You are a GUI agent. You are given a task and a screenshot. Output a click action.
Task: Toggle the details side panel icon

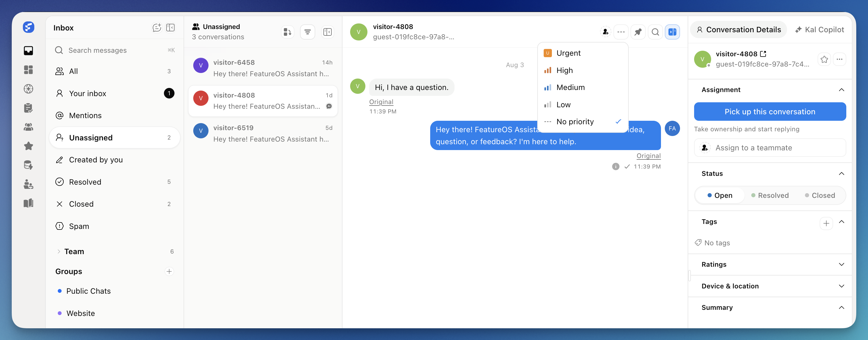(672, 32)
